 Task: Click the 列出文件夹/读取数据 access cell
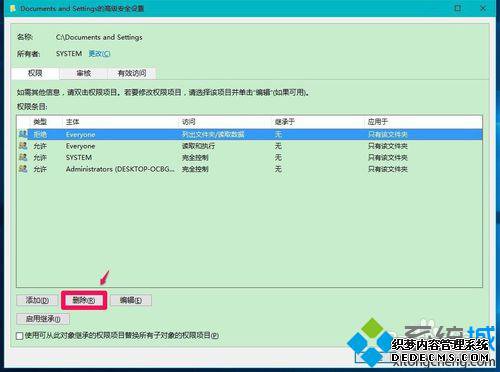213,134
